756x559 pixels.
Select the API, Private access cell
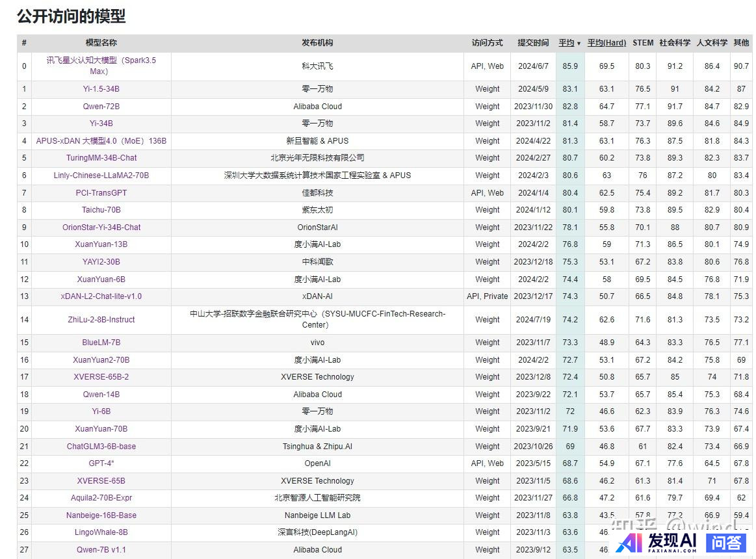487,296
